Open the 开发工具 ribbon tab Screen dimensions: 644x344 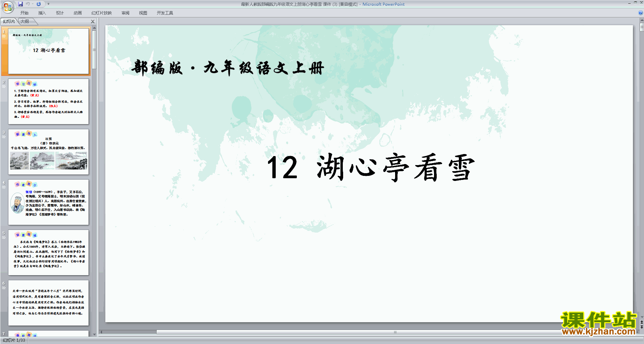pos(165,13)
